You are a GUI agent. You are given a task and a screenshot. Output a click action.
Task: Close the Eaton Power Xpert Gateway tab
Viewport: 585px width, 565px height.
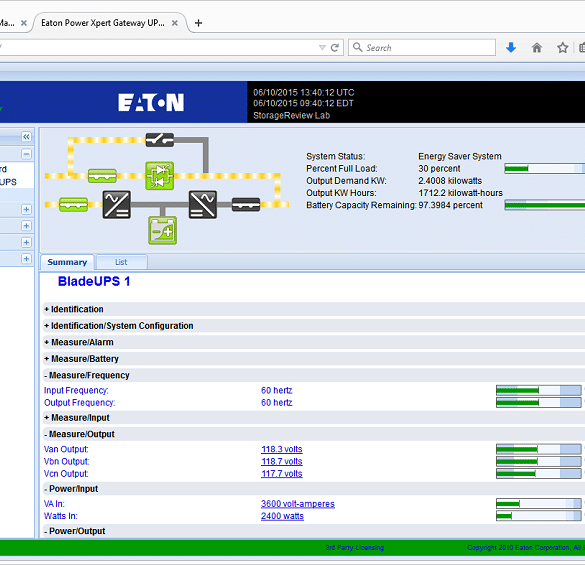tap(174, 23)
